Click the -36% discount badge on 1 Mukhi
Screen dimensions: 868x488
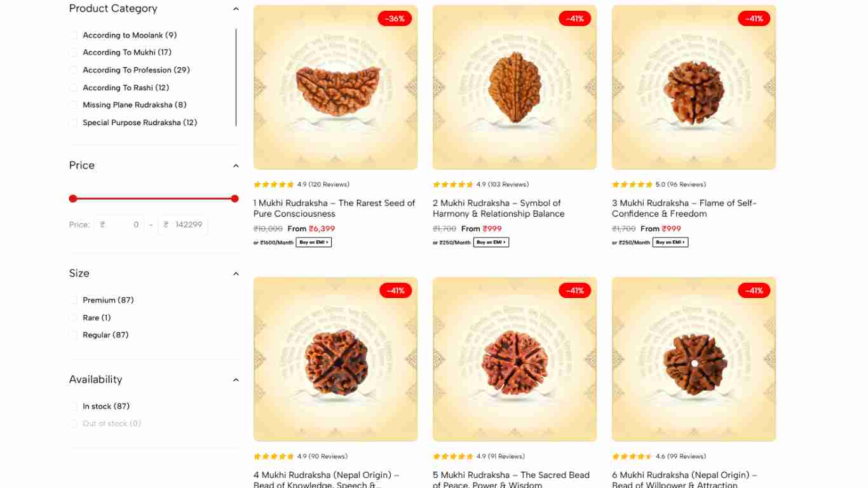[395, 18]
